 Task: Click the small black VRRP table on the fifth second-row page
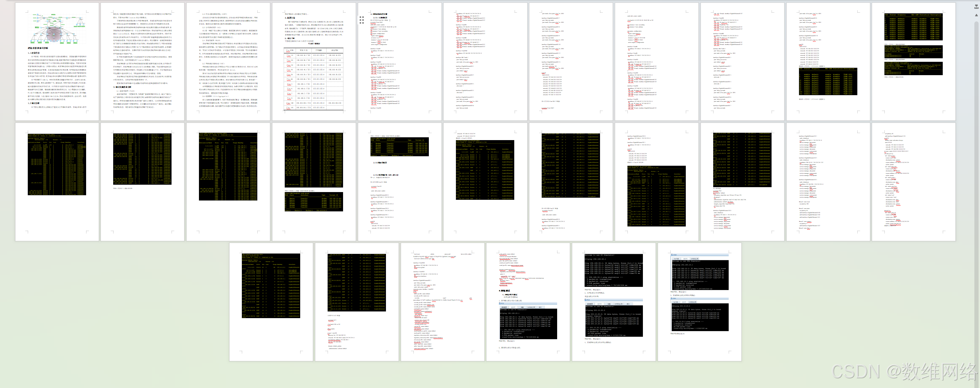pyautogui.click(x=399, y=146)
